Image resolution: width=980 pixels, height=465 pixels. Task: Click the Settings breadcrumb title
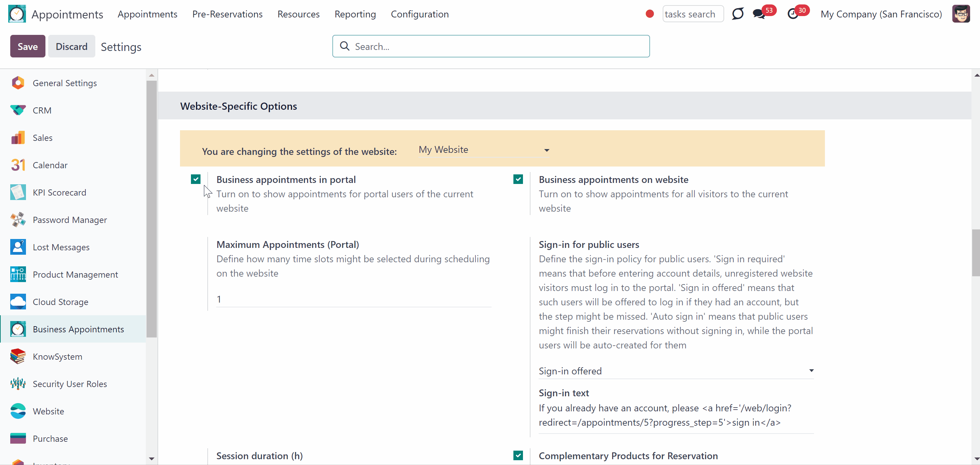121,47
